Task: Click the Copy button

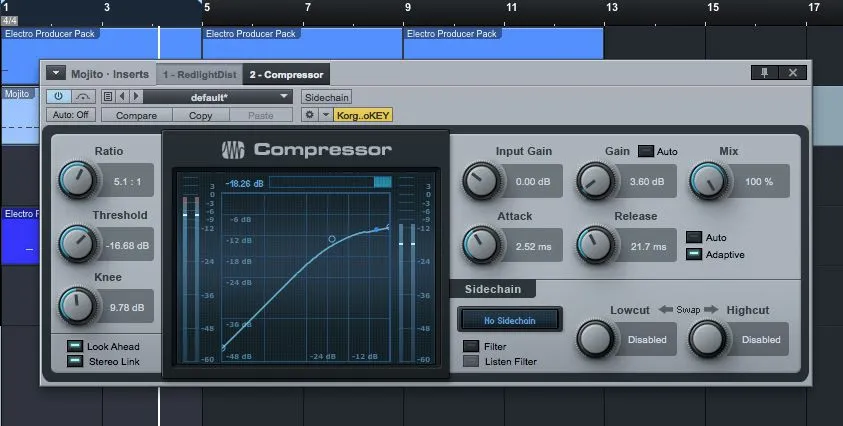Action: pos(200,115)
